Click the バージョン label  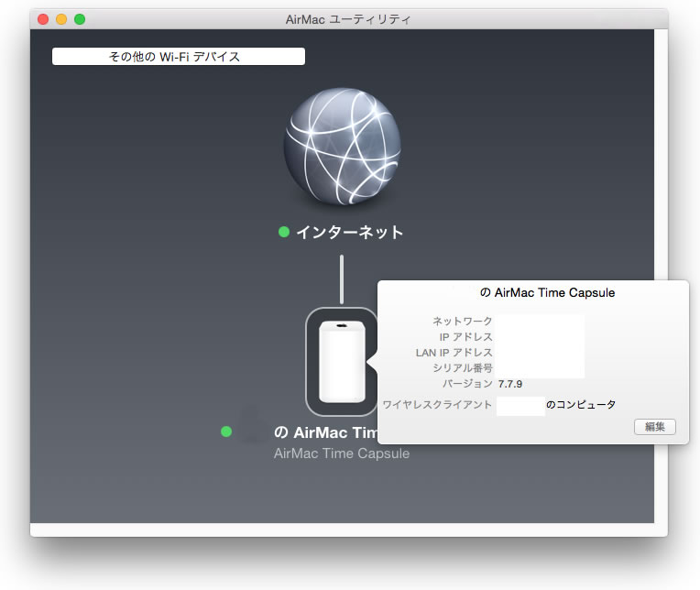pyautogui.click(x=467, y=384)
